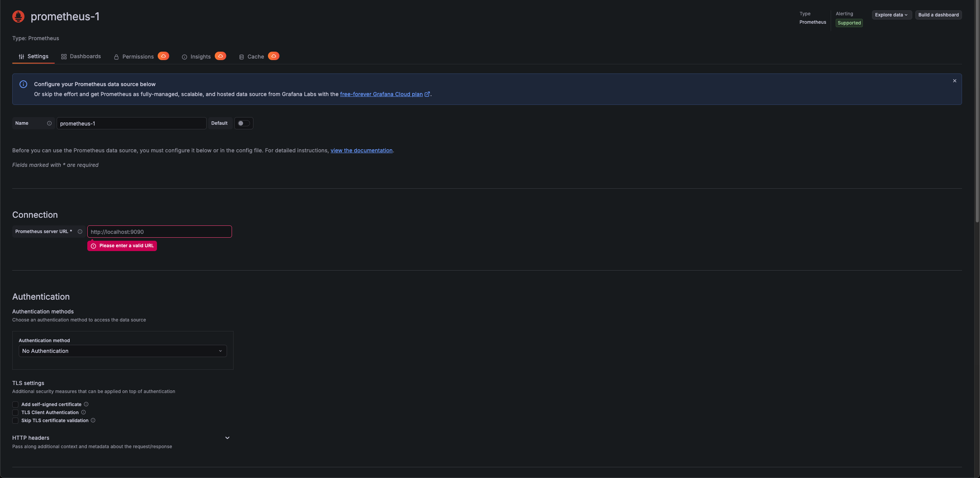Click the info icon beside Add self-signed certificate
Image resolution: width=980 pixels, height=478 pixels.
[86, 404]
